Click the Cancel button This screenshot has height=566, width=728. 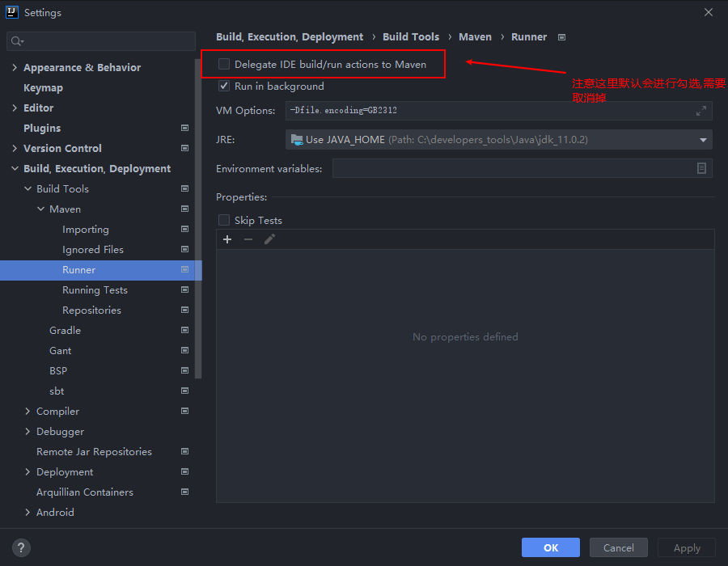[x=619, y=548]
